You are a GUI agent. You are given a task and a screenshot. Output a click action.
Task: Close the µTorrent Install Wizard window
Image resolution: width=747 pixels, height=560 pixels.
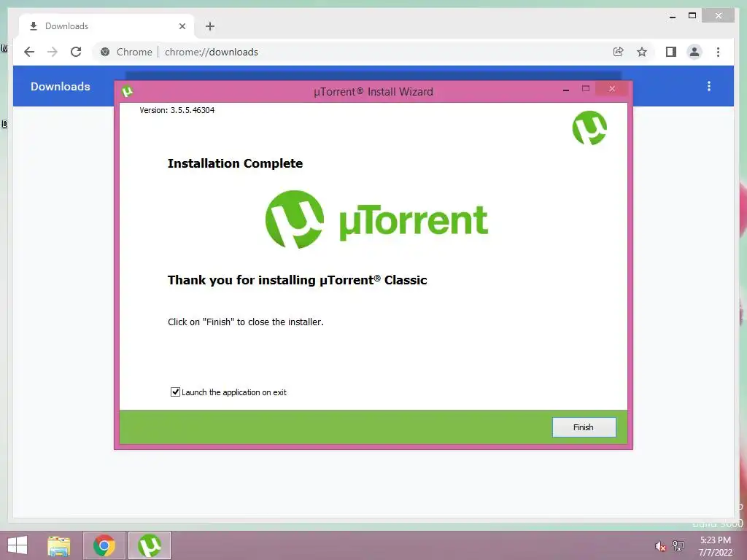(x=612, y=88)
